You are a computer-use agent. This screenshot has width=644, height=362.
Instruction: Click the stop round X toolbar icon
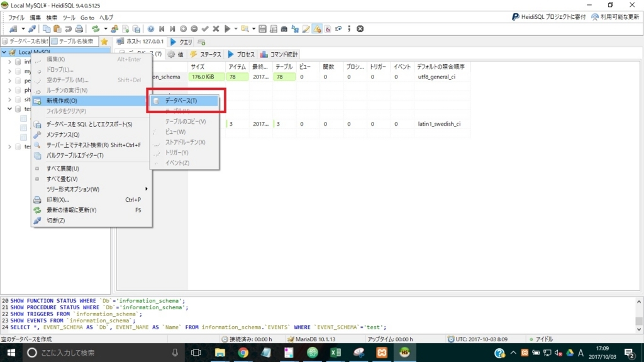(360, 29)
